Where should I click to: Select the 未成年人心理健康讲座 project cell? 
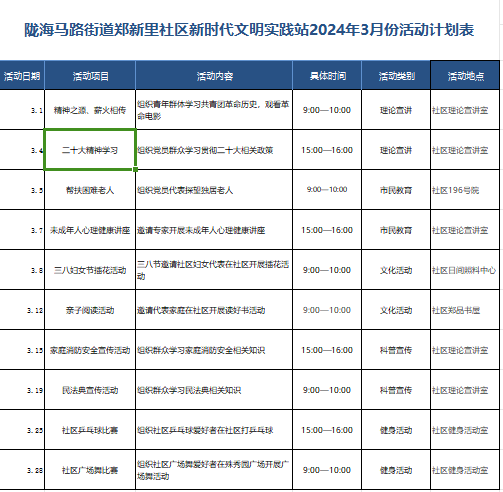[90, 230]
